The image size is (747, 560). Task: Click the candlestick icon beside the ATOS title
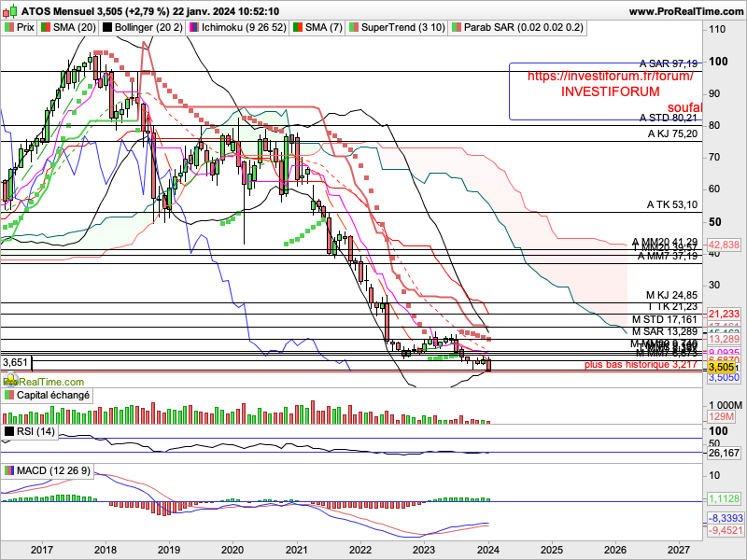coord(10,10)
